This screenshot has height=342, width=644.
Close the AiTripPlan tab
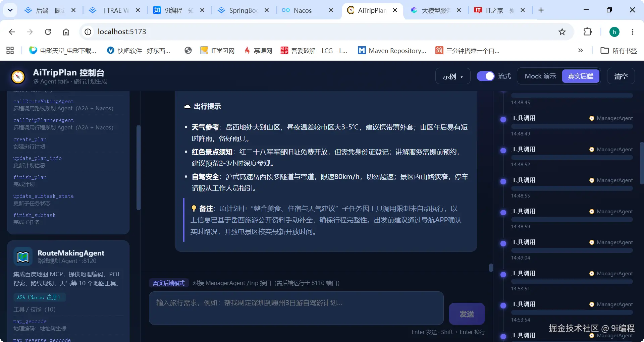coord(395,10)
